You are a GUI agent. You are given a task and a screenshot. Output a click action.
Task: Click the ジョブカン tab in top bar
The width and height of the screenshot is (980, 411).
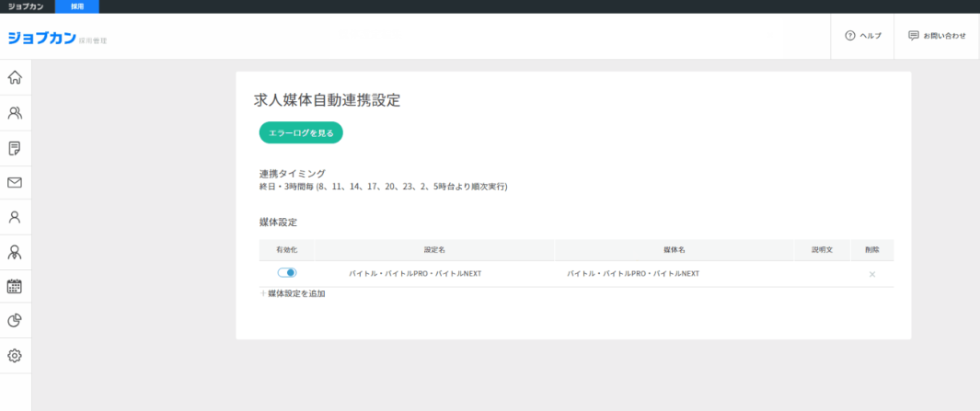tap(27, 6)
